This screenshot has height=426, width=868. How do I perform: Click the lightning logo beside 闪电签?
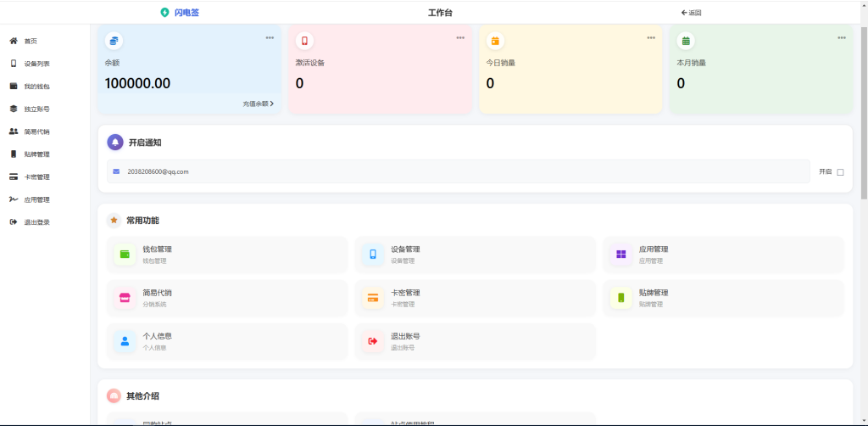pos(164,12)
